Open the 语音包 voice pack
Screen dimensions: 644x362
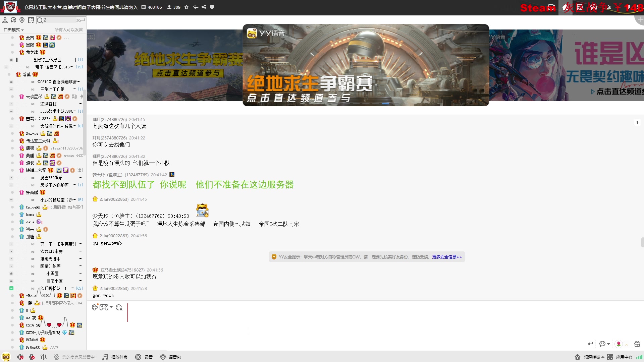coord(170,357)
